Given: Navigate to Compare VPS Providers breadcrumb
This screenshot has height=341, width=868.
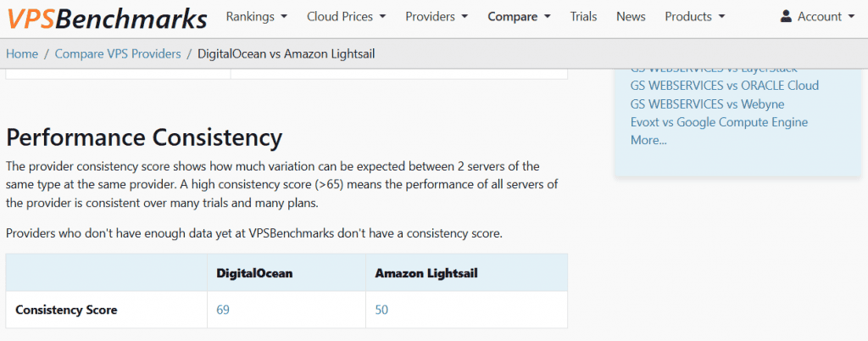Looking at the screenshot, I should tap(118, 53).
